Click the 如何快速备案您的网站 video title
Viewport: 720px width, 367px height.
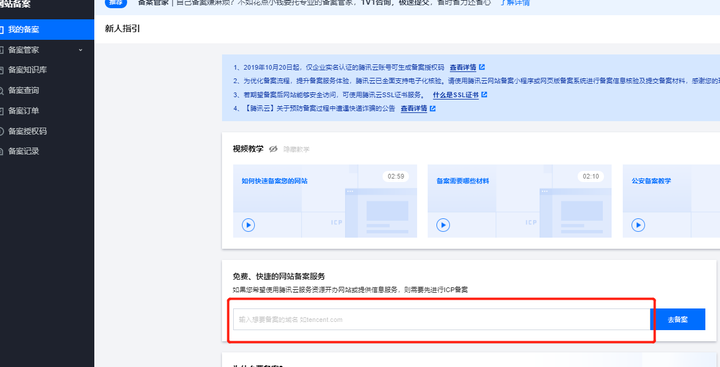pos(275,181)
